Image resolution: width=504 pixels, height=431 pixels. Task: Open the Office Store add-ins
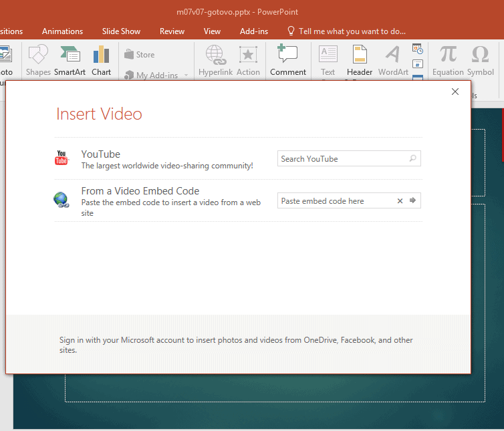pos(140,55)
